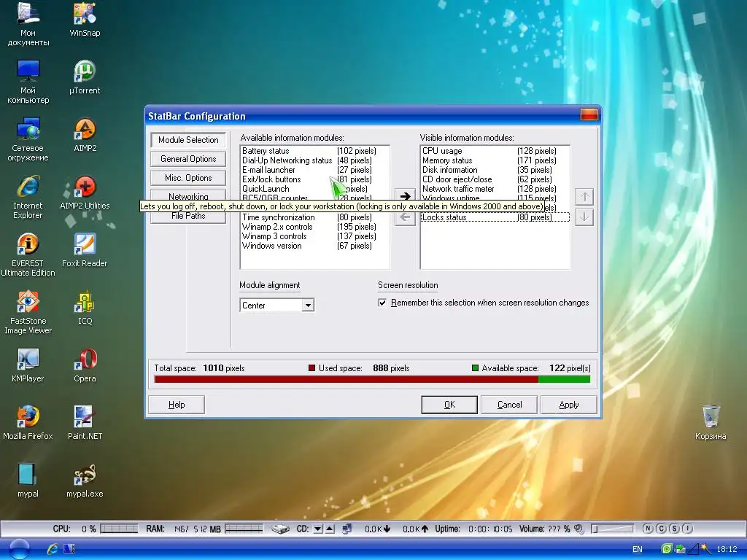Select FastStone Image Viewer icon
Viewport: 747px width, 560px height.
pyautogui.click(x=28, y=312)
